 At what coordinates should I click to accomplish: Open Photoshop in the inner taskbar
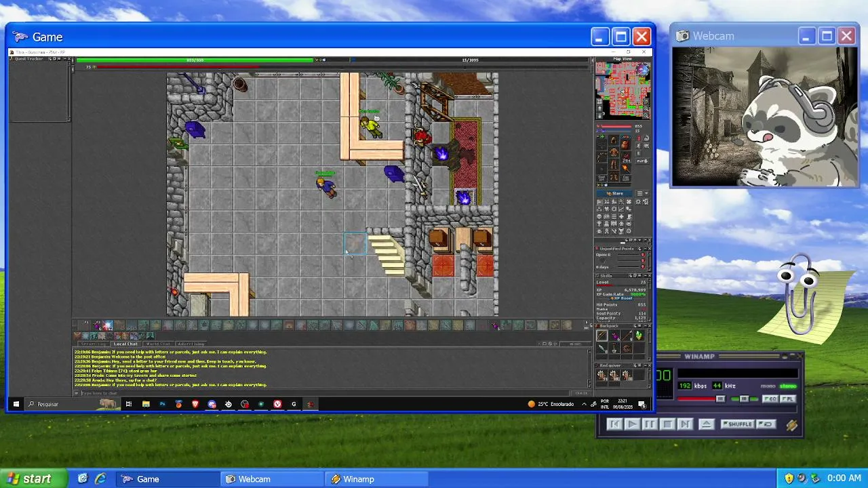click(162, 404)
